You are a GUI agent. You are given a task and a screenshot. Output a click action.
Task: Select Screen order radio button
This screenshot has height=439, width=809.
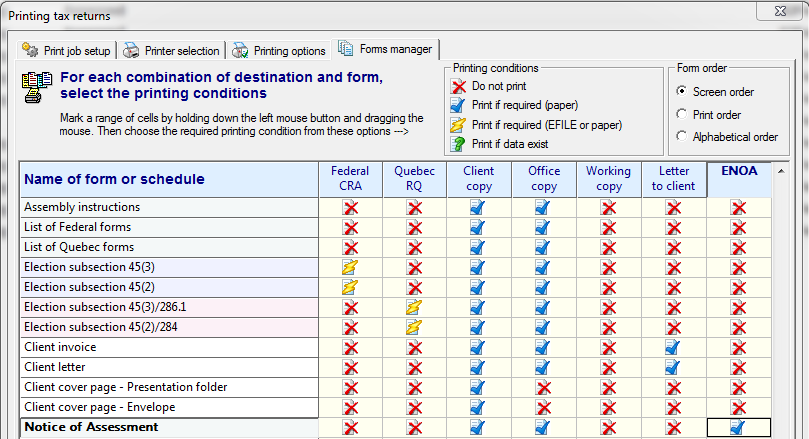[x=683, y=92]
